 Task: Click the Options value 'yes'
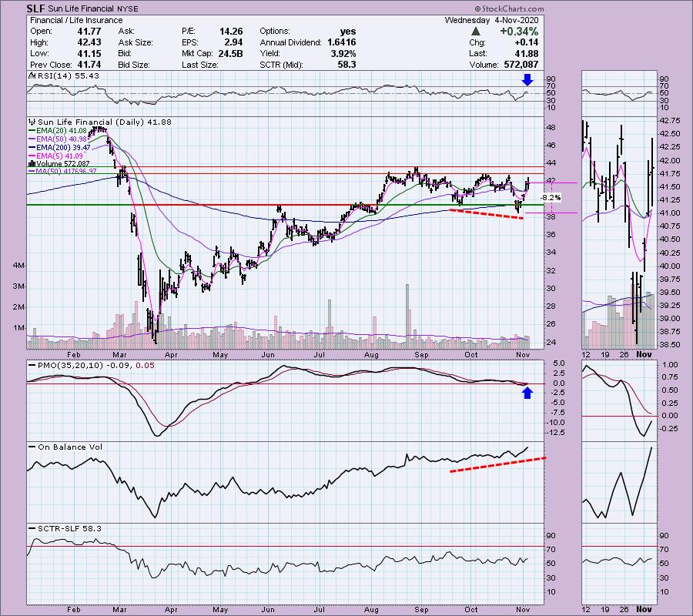pyautogui.click(x=348, y=32)
